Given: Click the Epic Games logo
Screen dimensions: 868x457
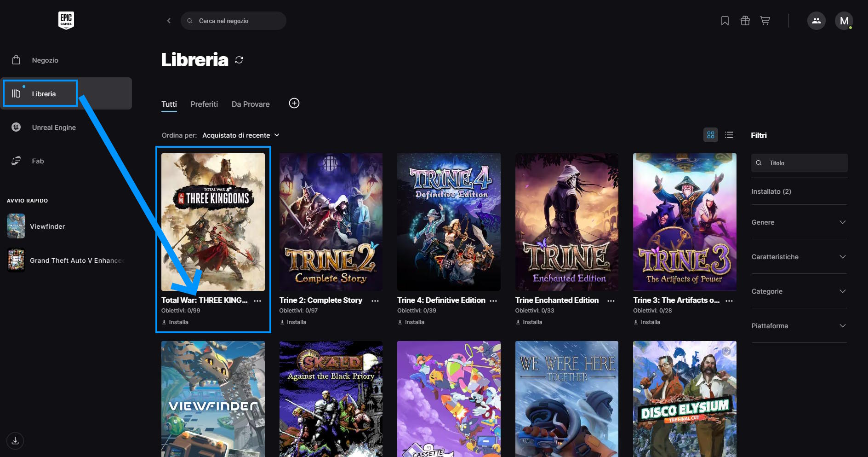Looking at the screenshot, I should 66,20.
